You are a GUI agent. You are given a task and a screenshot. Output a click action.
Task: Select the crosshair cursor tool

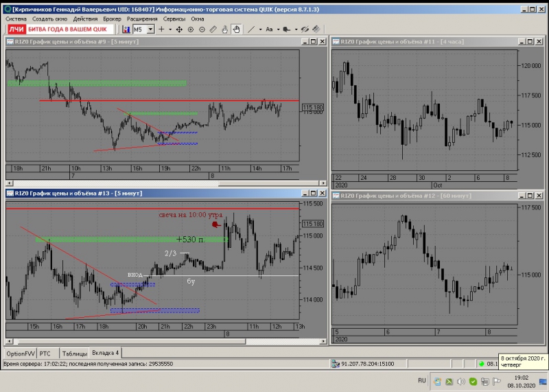[161, 30]
